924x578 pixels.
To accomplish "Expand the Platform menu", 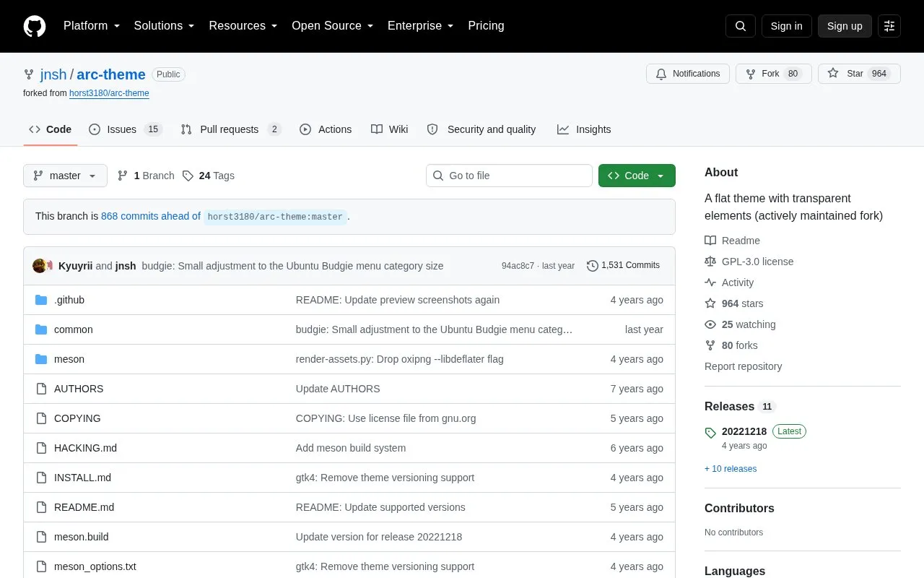I will point(91,26).
